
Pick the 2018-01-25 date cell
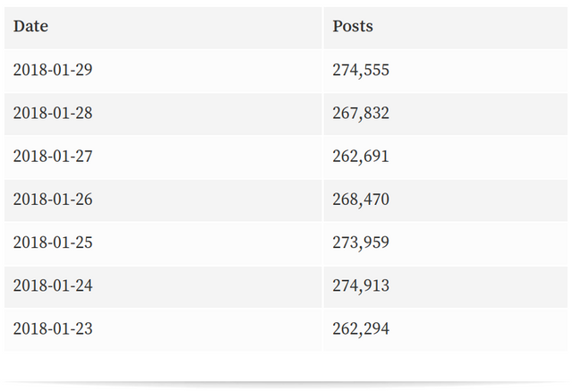(x=53, y=243)
